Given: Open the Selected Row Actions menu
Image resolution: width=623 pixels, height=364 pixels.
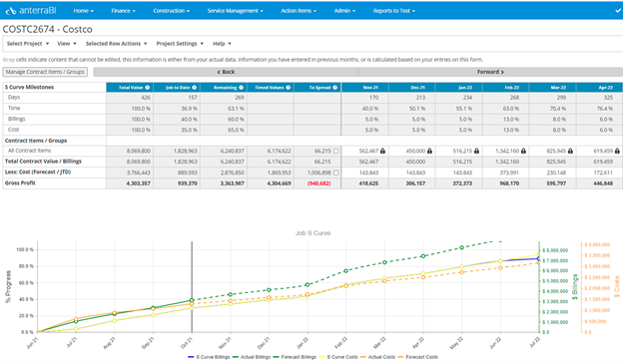Looking at the screenshot, I should [x=116, y=44].
